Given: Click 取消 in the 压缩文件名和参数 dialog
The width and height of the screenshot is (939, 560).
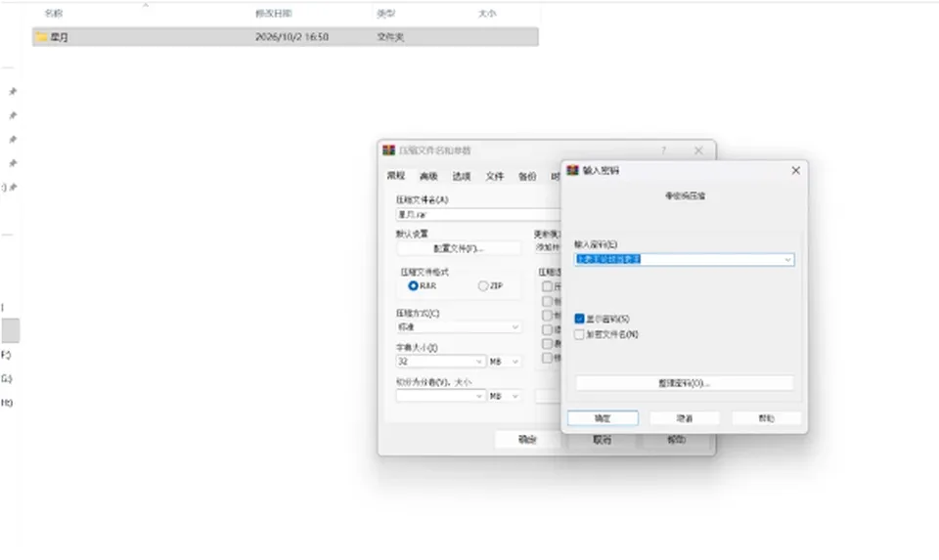Looking at the screenshot, I should 602,440.
